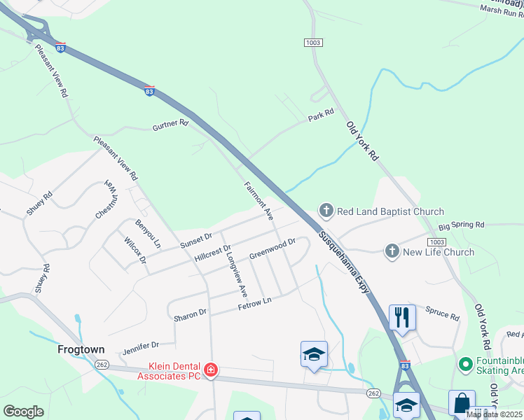Image resolution: width=524 pixels, height=420 pixels.
Task: Click the Map data ©2025 attribution
Action: [x=494, y=415]
